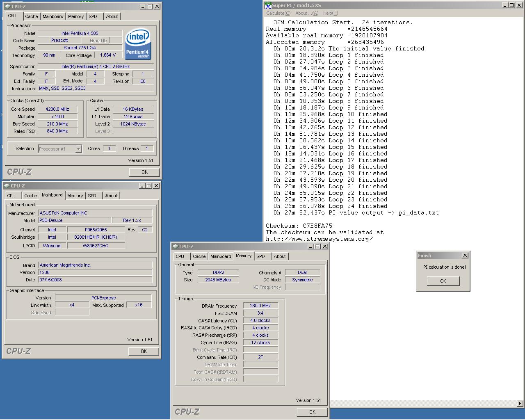The width and height of the screenshot is (525, 420).
Task: Click OK in the Memory window
Action: tap(312, 412)
